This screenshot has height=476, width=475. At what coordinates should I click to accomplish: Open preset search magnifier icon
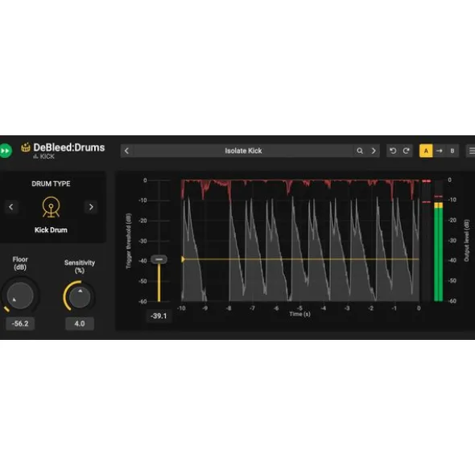(x=360, y=151)
